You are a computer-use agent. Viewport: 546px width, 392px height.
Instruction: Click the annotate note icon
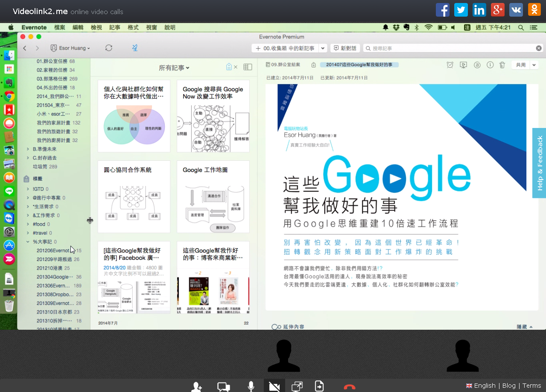(x=477, y=65)
